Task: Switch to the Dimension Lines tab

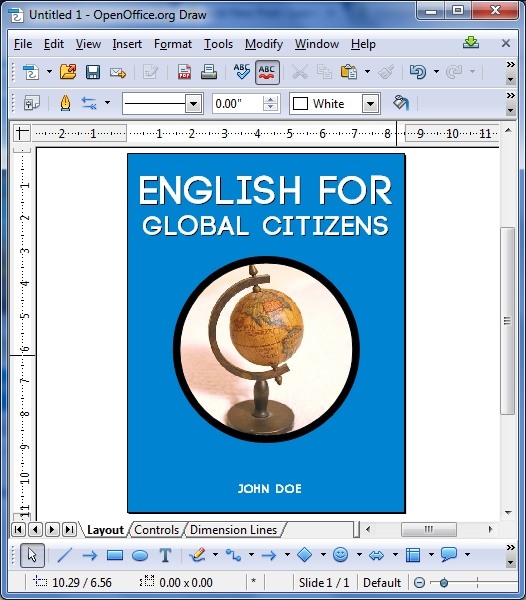Action: (x=233, y=530)
